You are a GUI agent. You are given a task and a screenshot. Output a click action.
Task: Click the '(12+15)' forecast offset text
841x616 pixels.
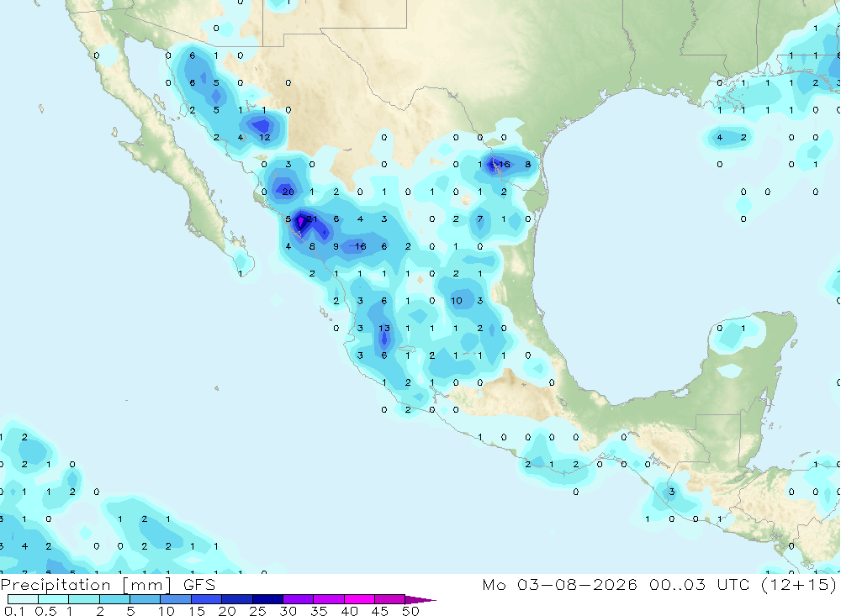click(799, 584)
